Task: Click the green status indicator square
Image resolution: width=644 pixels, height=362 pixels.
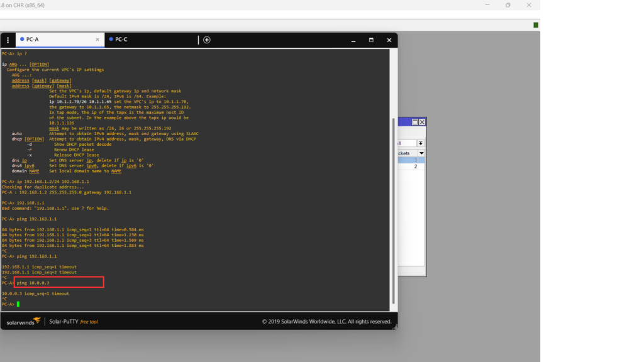Action: (x=535, y=25)
